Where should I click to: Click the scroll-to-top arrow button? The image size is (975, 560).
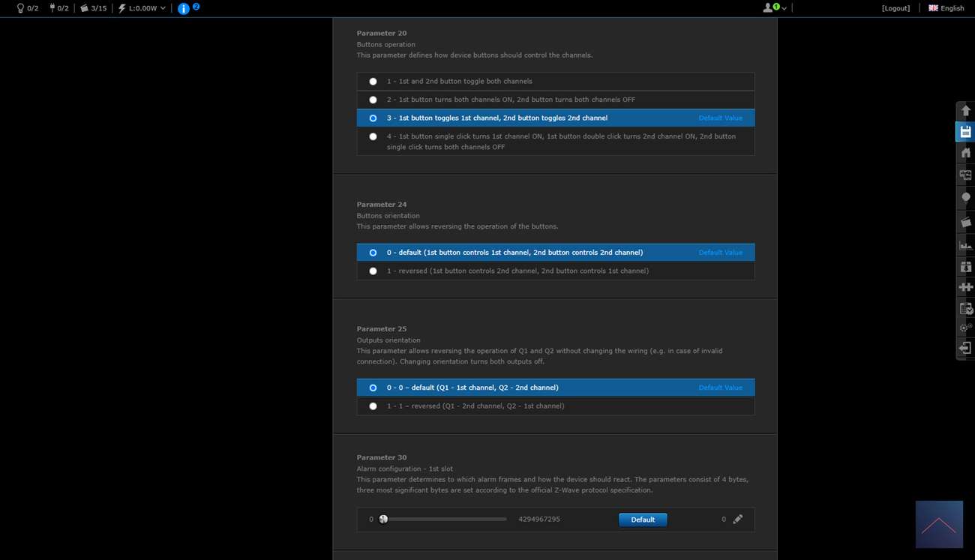(939, 524)
